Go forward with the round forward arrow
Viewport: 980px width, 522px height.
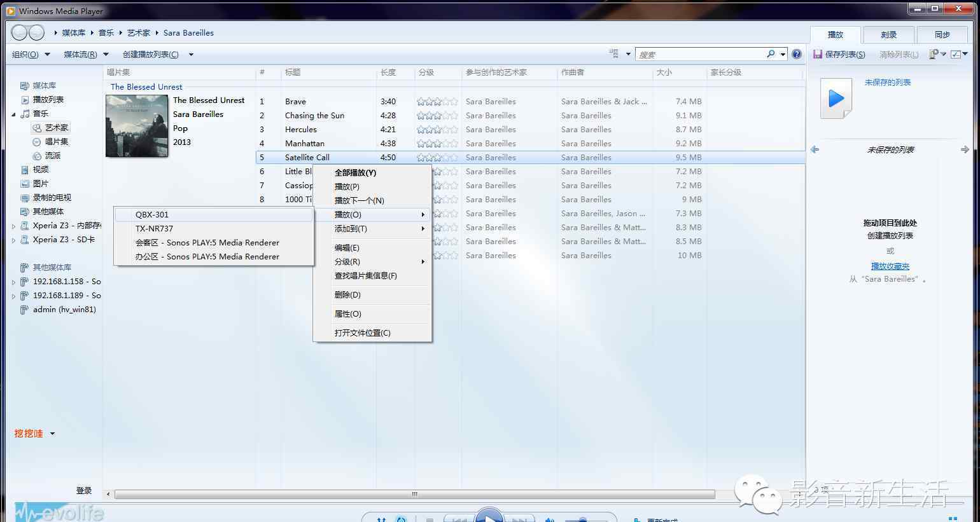[x=37, y=32]
